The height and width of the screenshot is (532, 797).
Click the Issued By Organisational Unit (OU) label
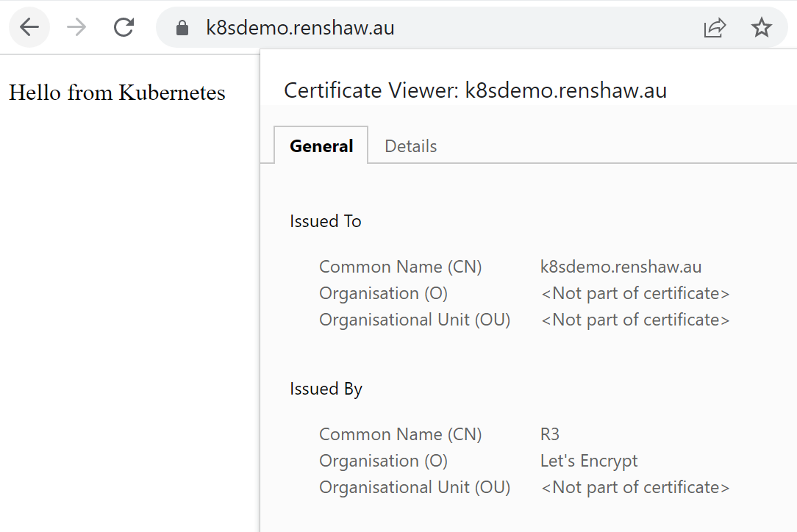[x=415, y=487]
